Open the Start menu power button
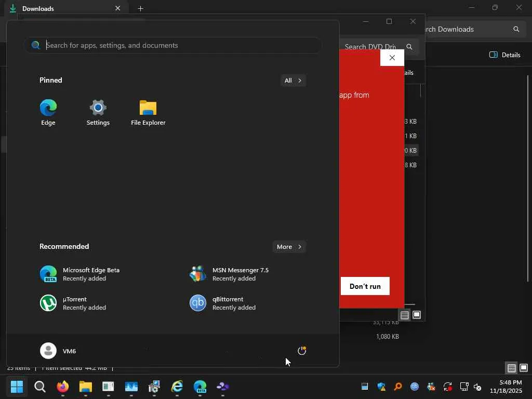Viewport: 532px width, 399px height. point(302,351)
